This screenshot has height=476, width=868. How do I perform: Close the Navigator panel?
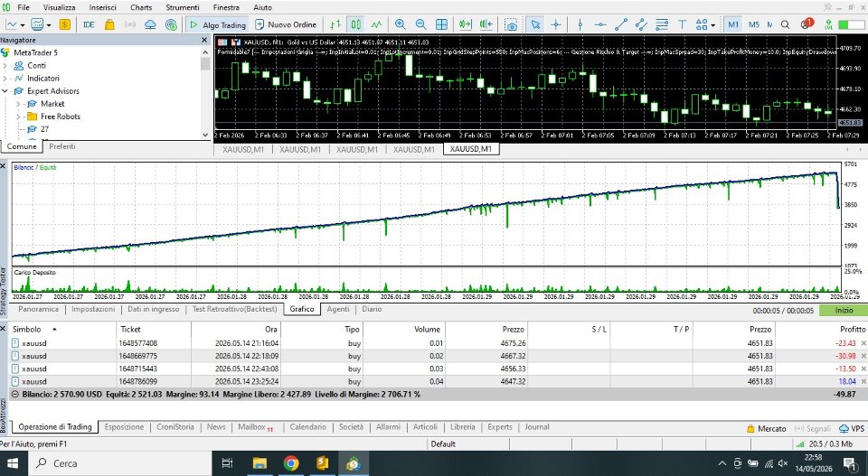(204, 40)
